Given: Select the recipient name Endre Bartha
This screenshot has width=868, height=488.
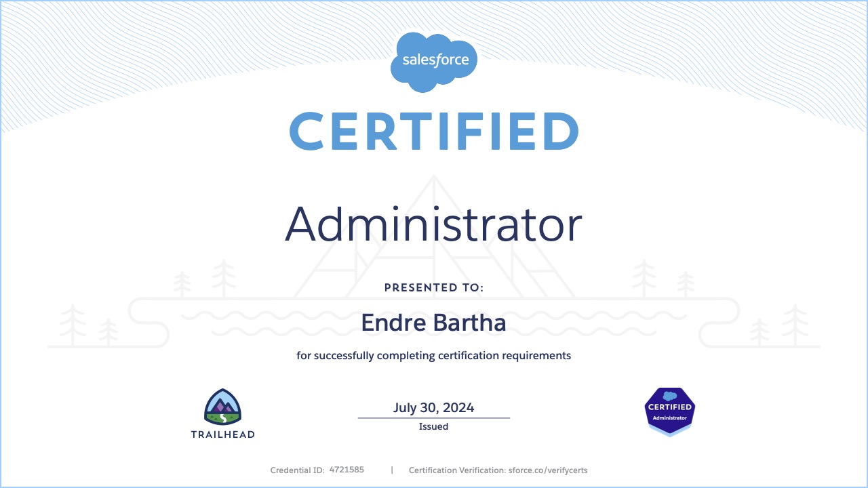Looking at the screenshot, I should [x=434, y=323].
